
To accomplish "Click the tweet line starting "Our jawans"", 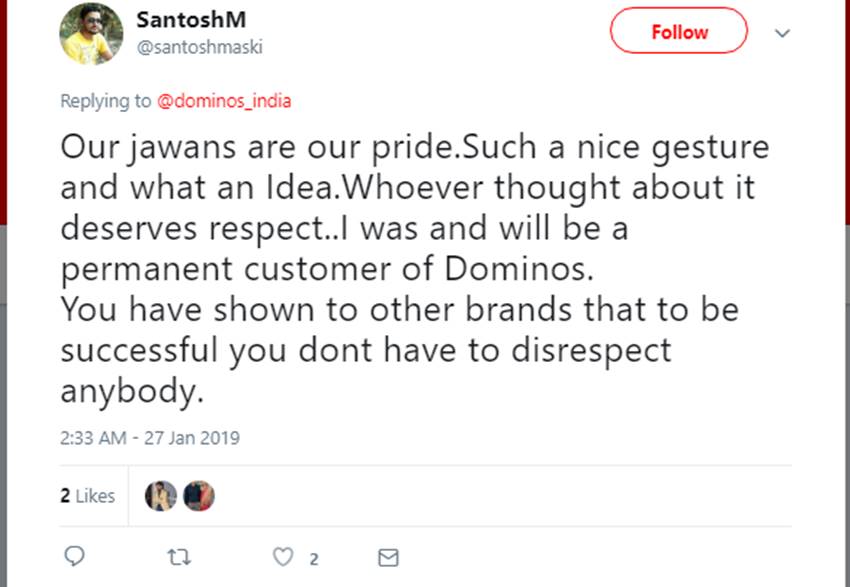I will pos(415,148).
